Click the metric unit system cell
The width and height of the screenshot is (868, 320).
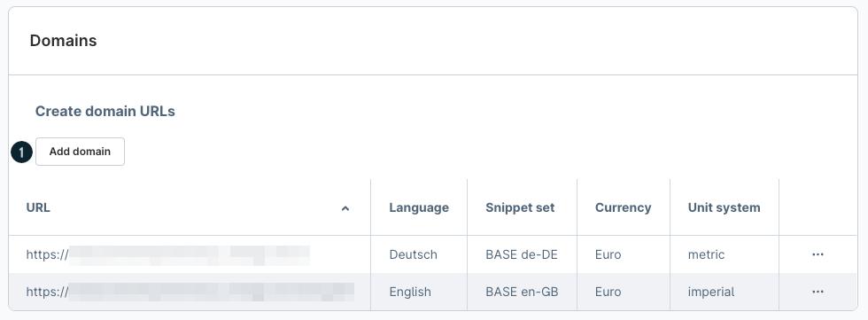click(707, 254)
